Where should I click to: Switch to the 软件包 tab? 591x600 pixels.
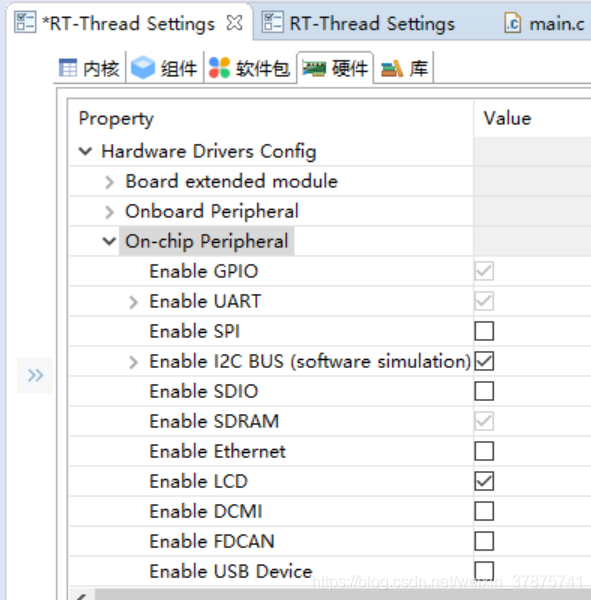click(250, 68)
